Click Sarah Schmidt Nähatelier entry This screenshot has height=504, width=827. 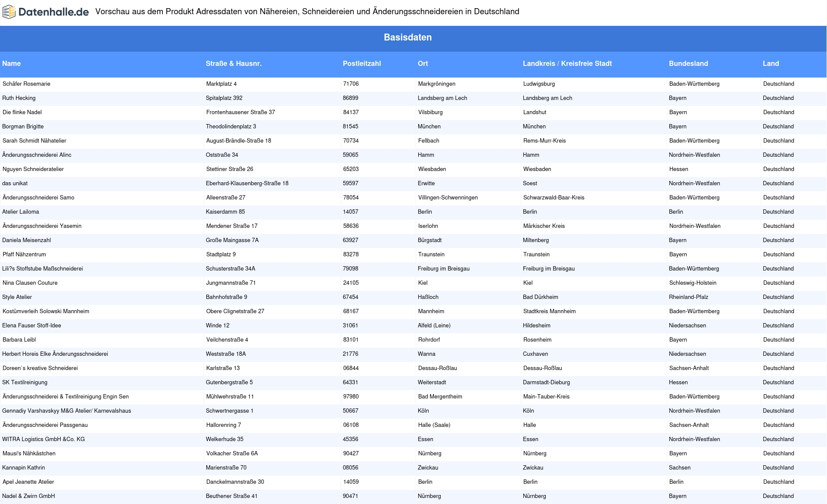pyautogui.click(x=34, y=141)
